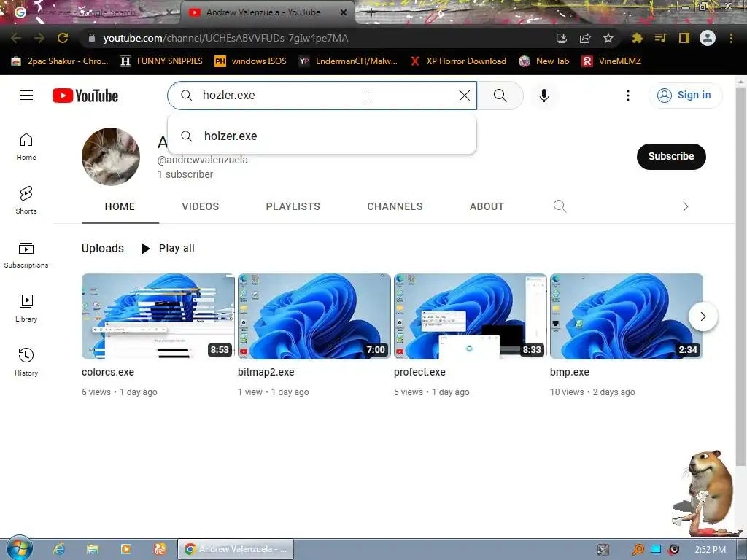
Task: Open Library in the sidebar
Action: (26, 308)
